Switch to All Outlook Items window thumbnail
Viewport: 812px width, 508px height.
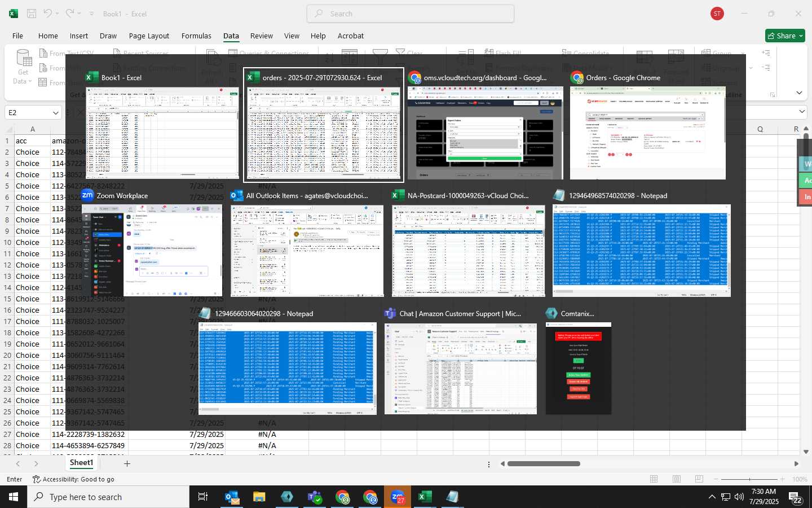pos(307,243)
